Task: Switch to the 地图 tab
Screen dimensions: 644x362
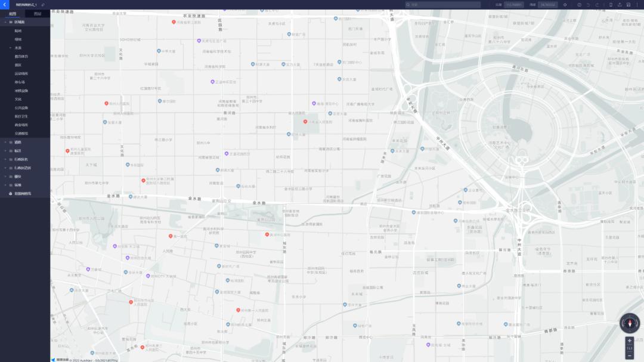Action: (x=13, y=13)
